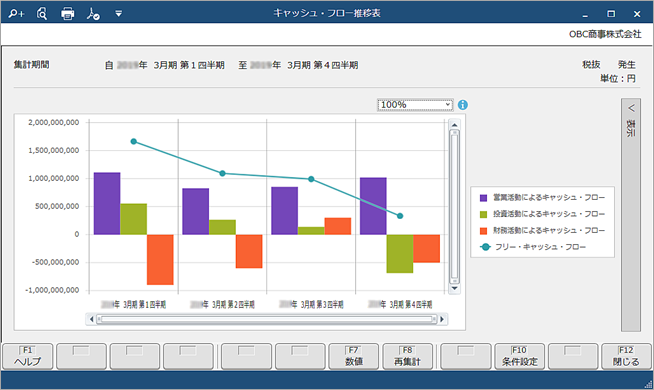Maximize the キャッシュ・フロー推移表 window
The image size is (654, 390).
[611, 14]
